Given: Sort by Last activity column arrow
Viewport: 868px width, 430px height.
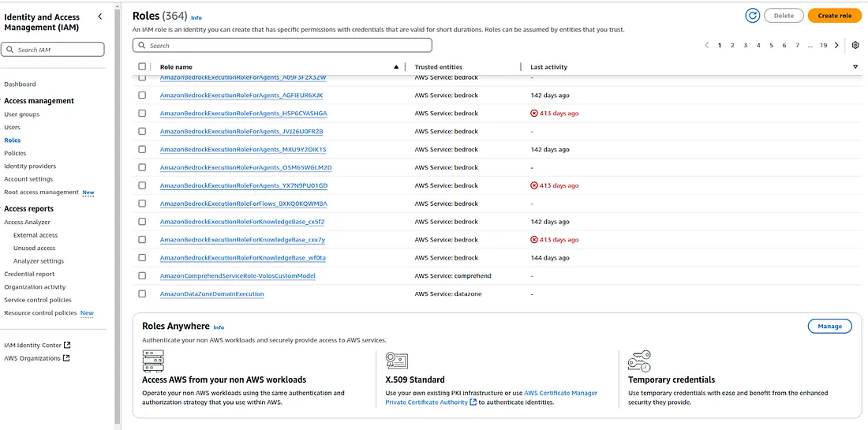Looking at the screenshot, I should [x=855, y=67].
